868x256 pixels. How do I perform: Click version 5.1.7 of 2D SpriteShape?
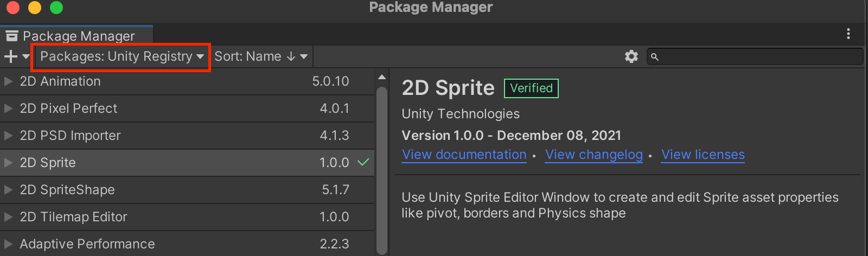tap(335, 190)
